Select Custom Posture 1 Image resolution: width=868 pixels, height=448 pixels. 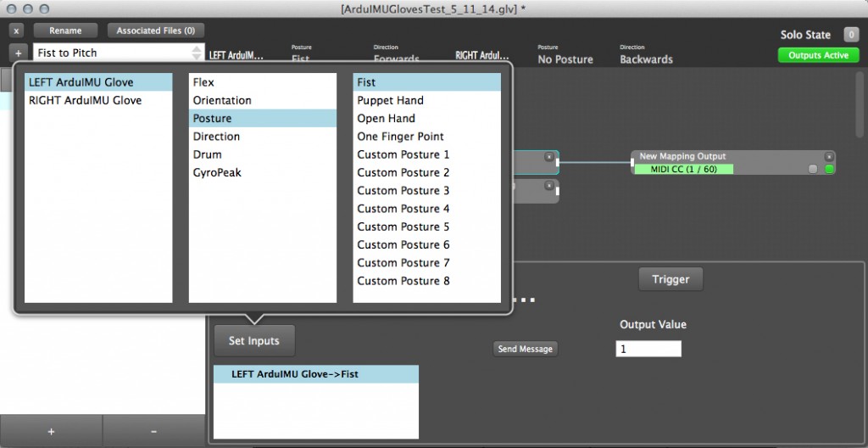(x=427, y=154)
